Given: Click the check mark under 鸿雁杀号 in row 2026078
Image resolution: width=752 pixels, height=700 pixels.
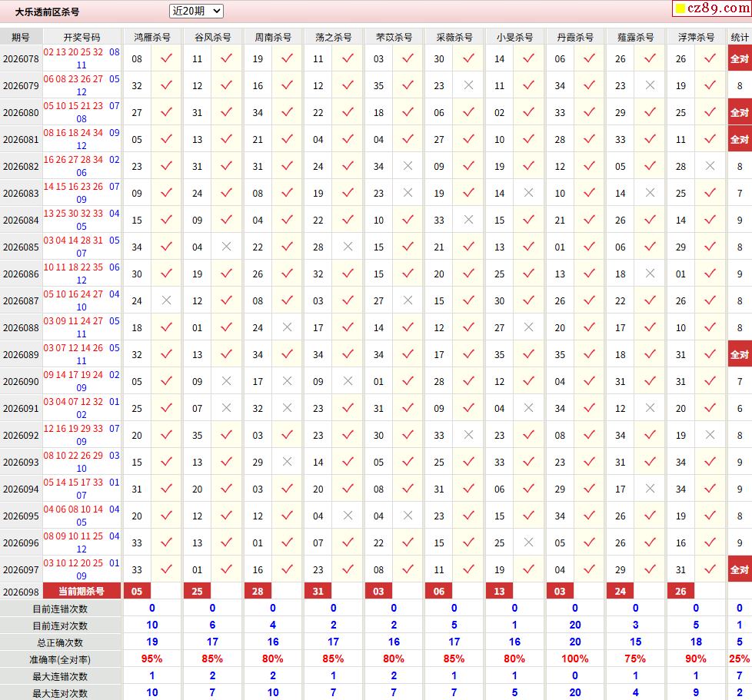Looking at the screenshot, I should (x=166, y=58).
